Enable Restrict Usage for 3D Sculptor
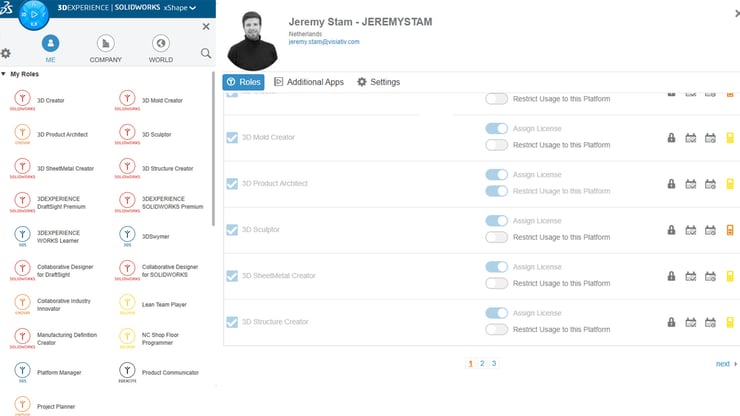 (496, 237)
